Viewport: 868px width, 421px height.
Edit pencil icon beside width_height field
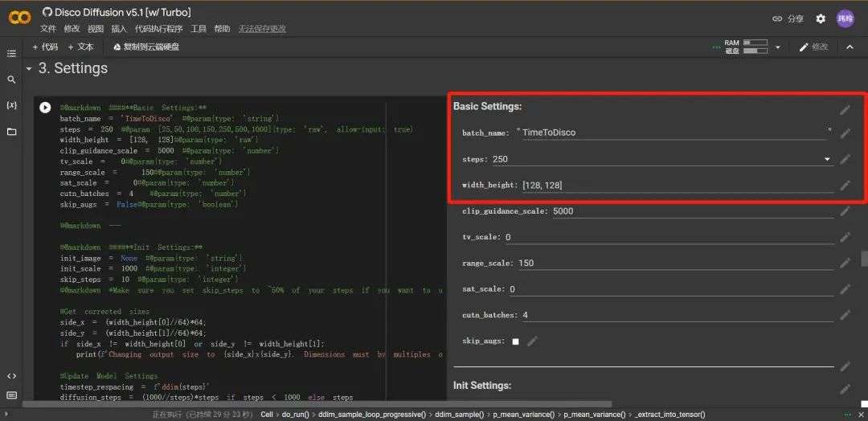tap(845, 186)
